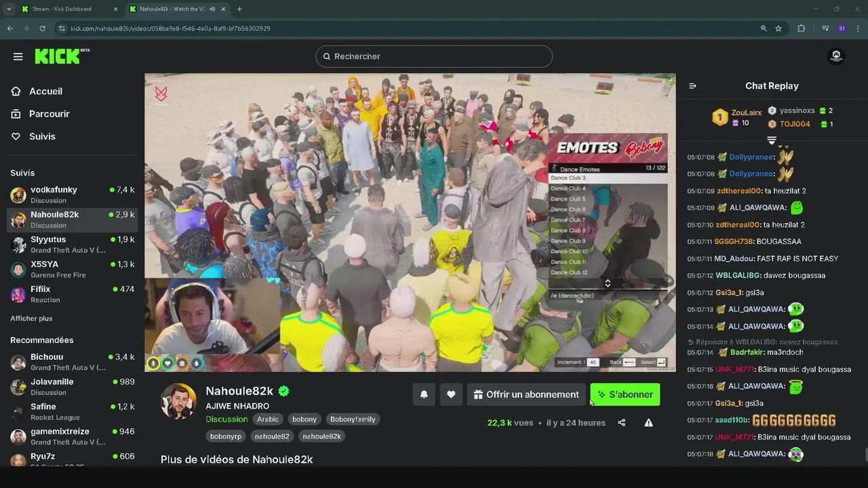The width and height of the screenshot is (868, 488).
Task: Open recommended channel Safine
Action: point(72,412)
